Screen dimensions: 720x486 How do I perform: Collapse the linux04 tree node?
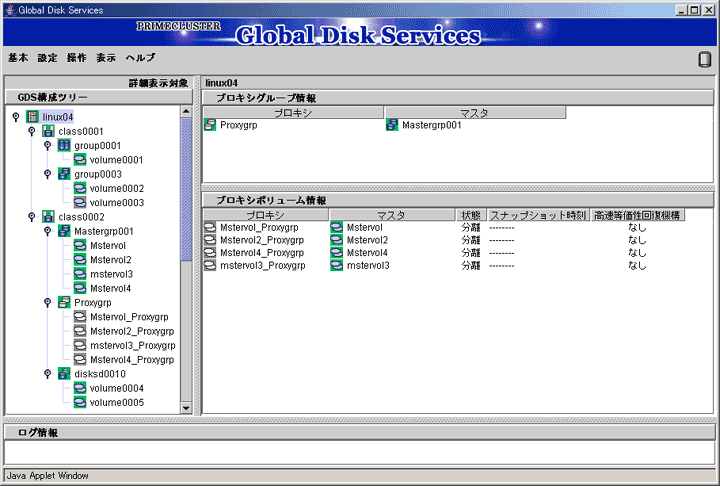pyautogui.click(x=16, y=117)
